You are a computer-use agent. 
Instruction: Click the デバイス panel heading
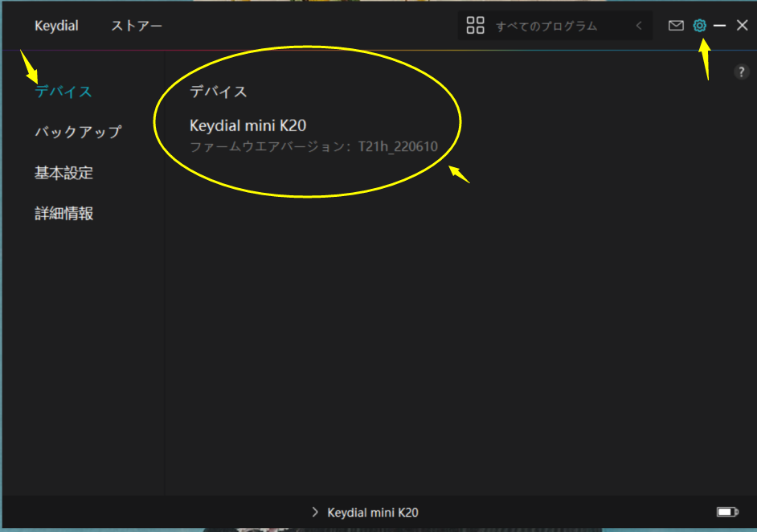[x=219, y=92]
